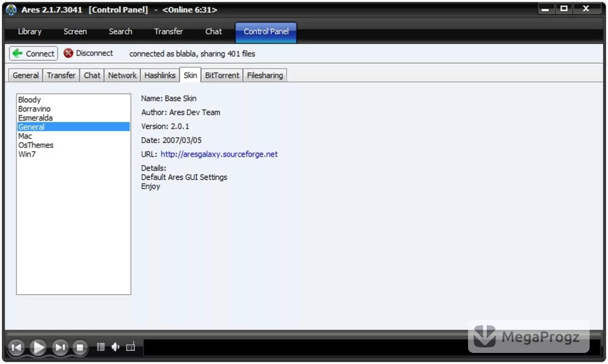Click the previous track button
The image size is (608, 364).
coord(16,348)
